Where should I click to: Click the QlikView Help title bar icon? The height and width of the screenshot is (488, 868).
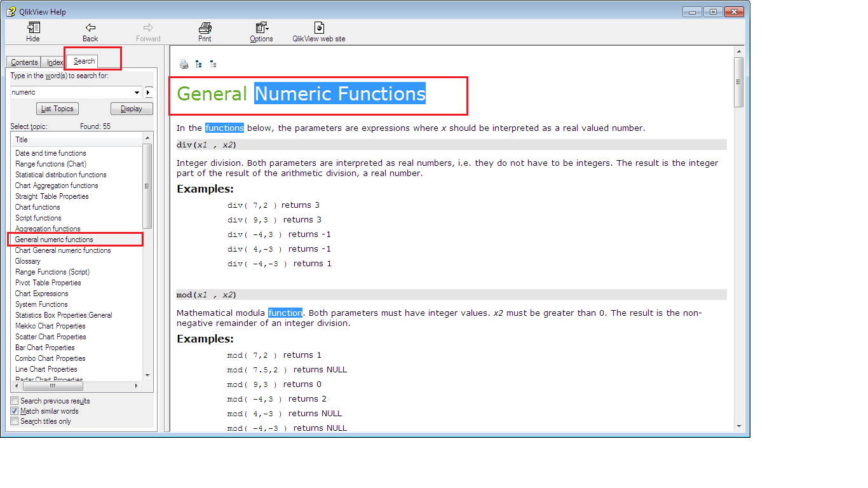11,11
